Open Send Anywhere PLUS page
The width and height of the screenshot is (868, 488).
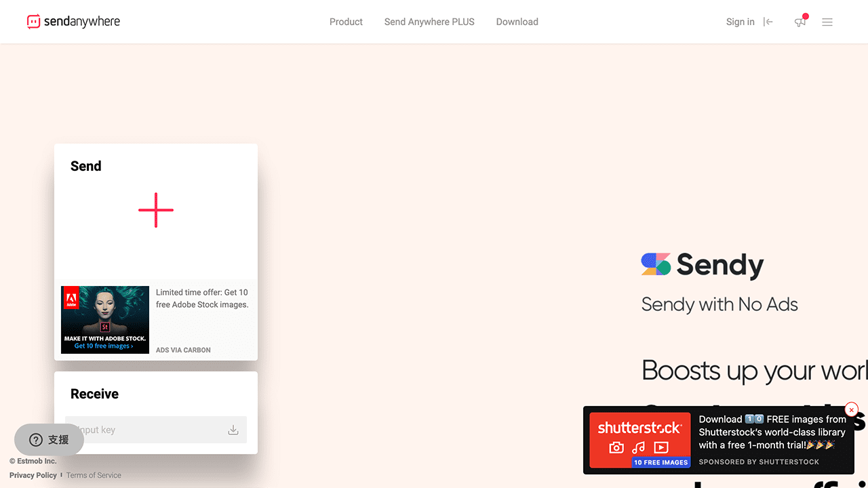(429, 22)
